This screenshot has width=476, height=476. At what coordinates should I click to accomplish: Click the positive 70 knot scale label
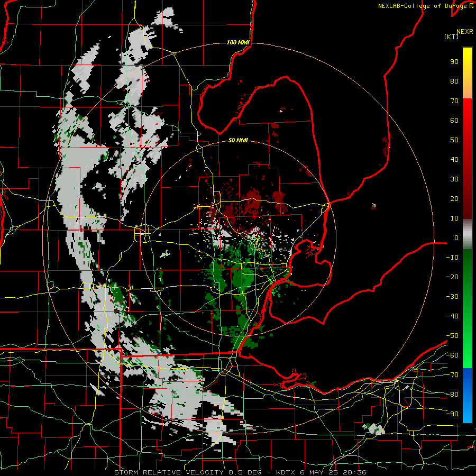pos(454,101)
